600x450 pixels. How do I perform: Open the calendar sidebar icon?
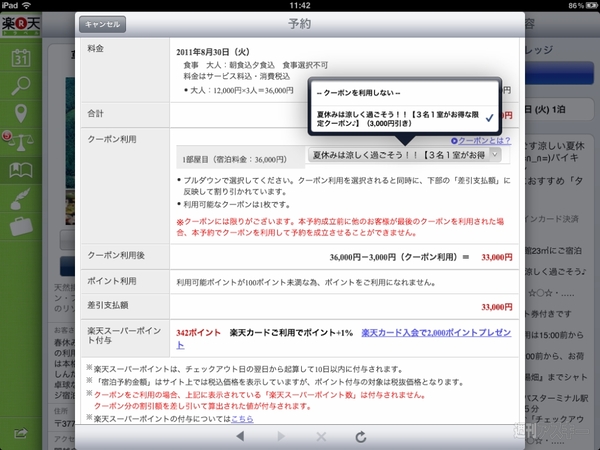tap(21, 58)
